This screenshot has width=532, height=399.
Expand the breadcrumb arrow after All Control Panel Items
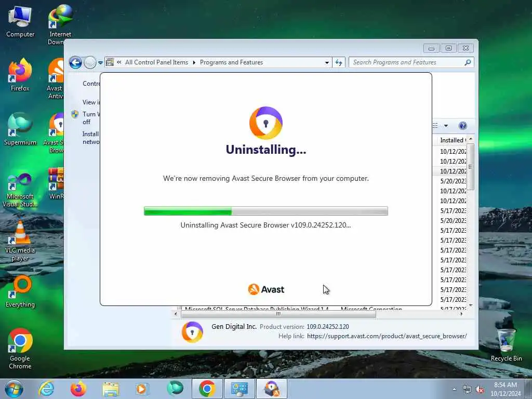(x=194, y=62)
